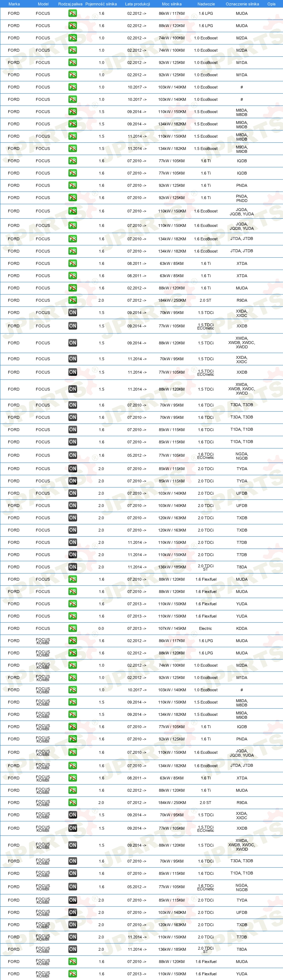Click petrol icon in FOCUS KOMBI 10.2017 103kW row
The image size is (283, 980).
pos(72,690)
